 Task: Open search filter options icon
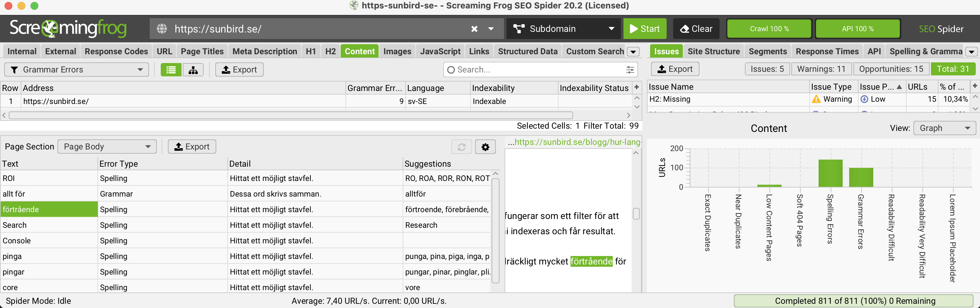coord(630,70)
